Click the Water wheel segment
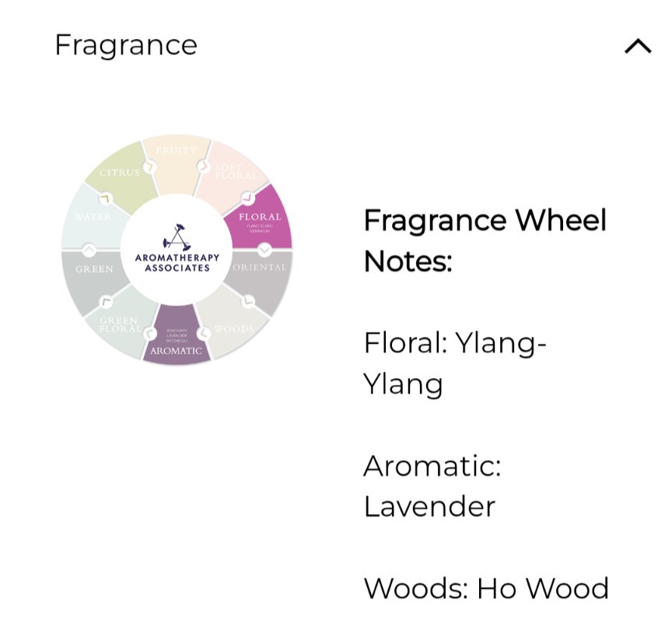Image resolution: width=672 pixels, height=634 pixels. [95, 218]
